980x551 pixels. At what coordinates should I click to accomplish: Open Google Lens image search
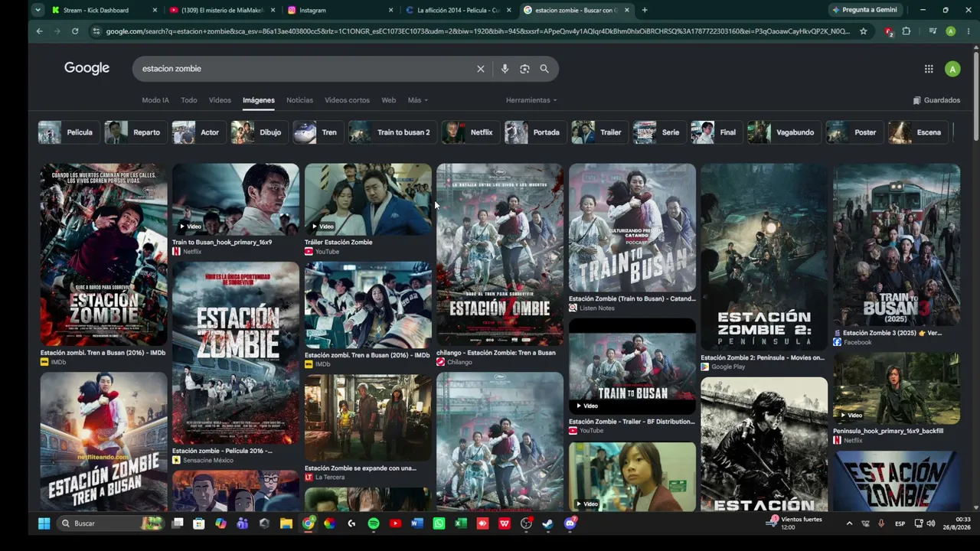coord(524,69)
